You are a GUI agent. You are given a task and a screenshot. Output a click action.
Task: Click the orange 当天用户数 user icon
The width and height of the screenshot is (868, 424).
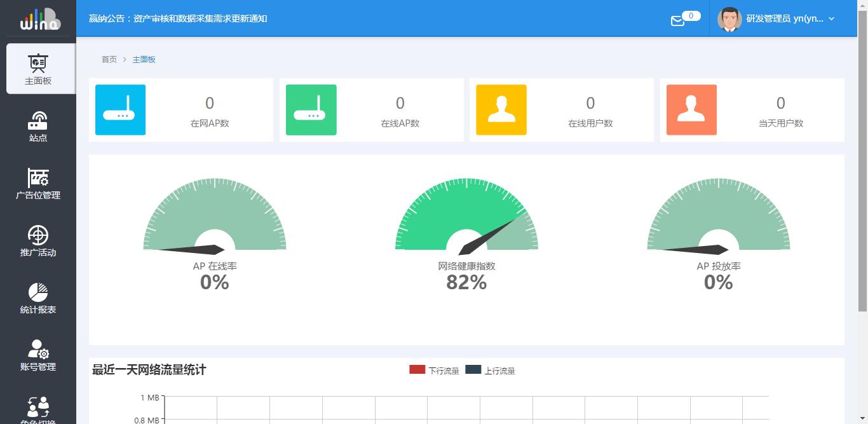tap(691, 110)
